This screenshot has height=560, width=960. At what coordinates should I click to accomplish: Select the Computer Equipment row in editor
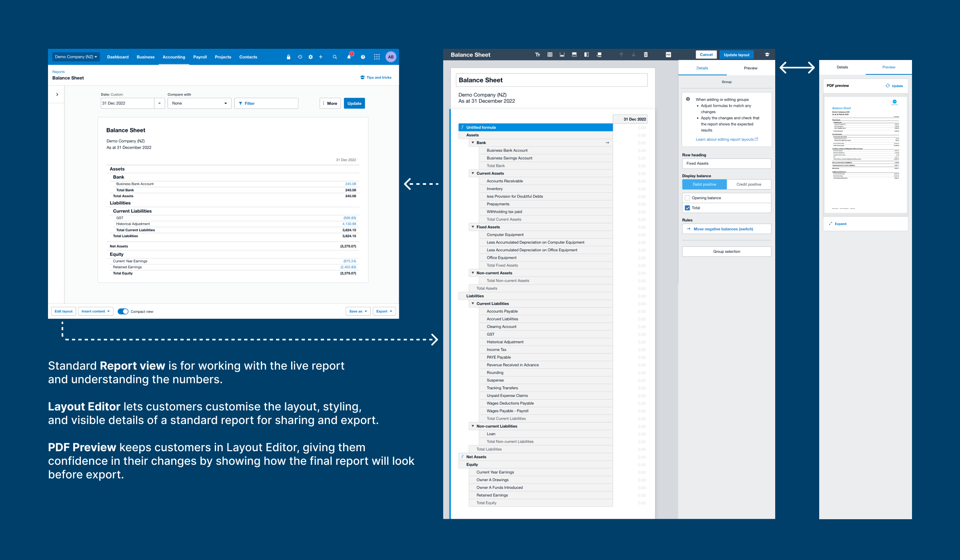click(x=546, y=235)
